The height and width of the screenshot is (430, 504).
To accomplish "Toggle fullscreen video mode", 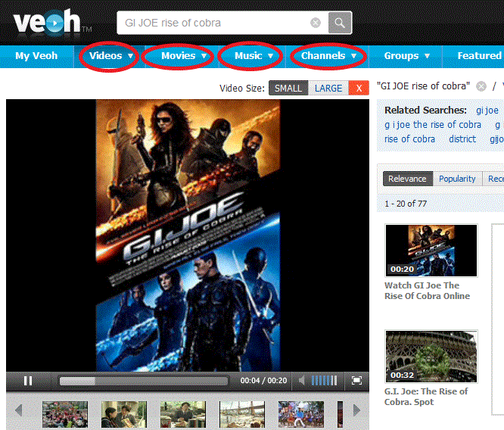I will pos(356,381).
